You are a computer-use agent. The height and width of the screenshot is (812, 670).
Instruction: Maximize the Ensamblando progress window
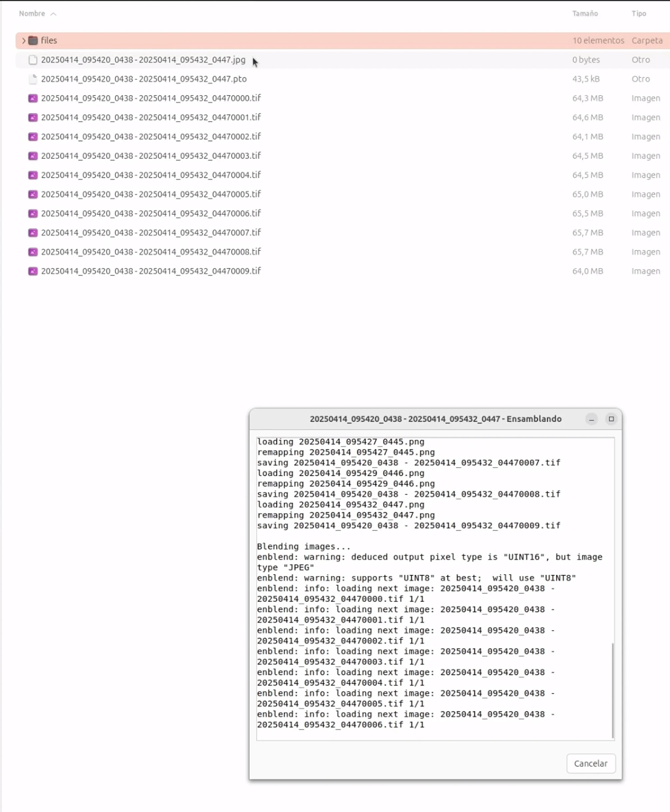[611, 419]
